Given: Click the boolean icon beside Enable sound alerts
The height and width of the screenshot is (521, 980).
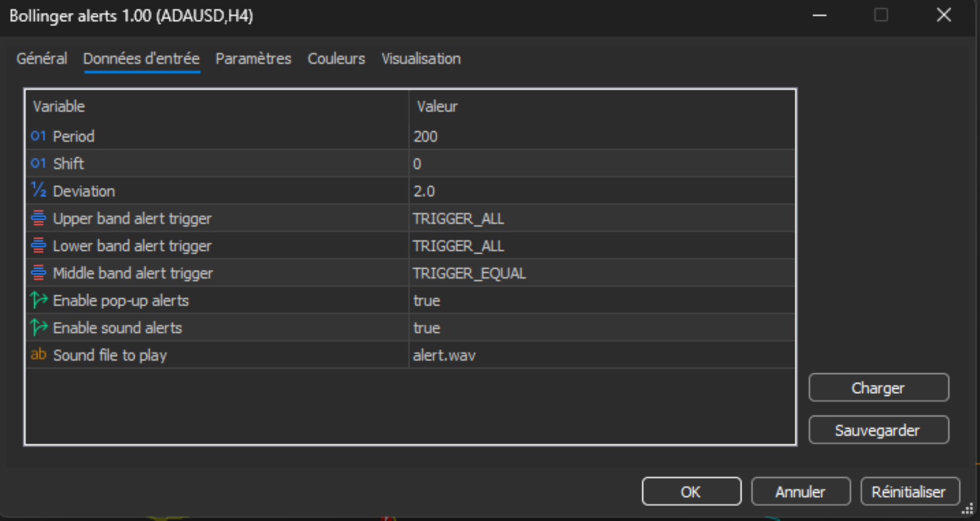Looking at the screenshot, I should (38, 328).
